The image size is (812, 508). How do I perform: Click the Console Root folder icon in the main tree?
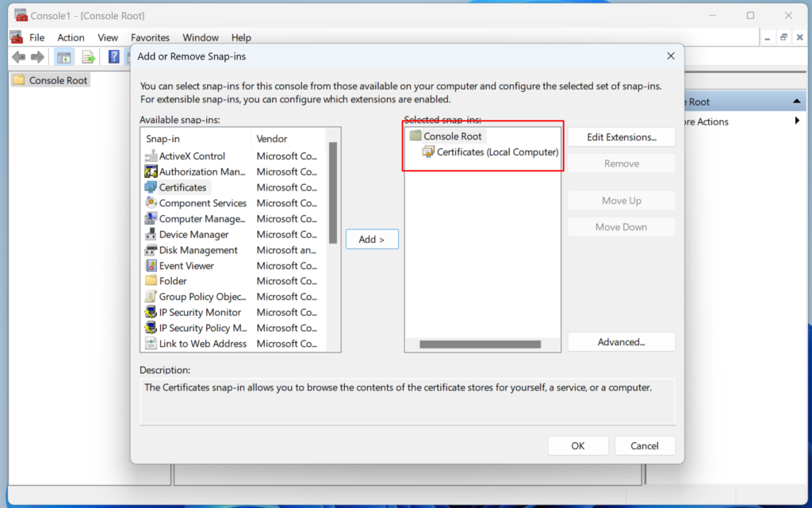coord(19,80)
